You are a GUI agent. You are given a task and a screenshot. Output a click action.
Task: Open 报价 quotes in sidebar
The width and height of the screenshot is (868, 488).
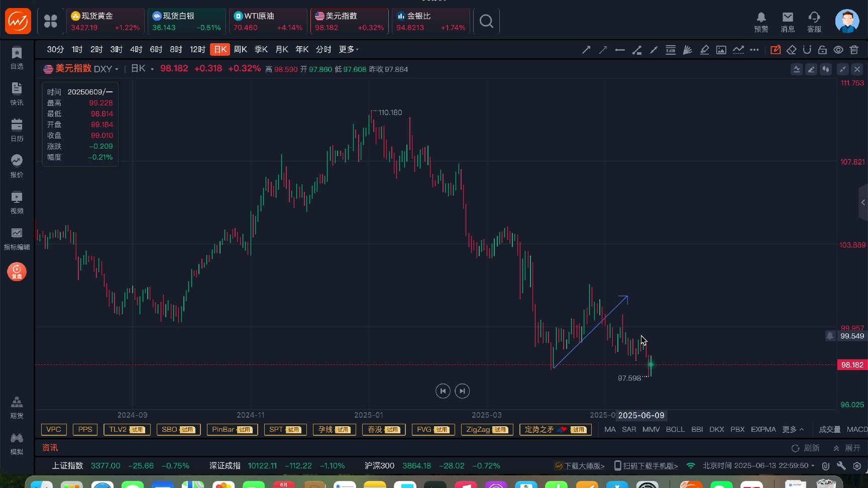[17, 167]
